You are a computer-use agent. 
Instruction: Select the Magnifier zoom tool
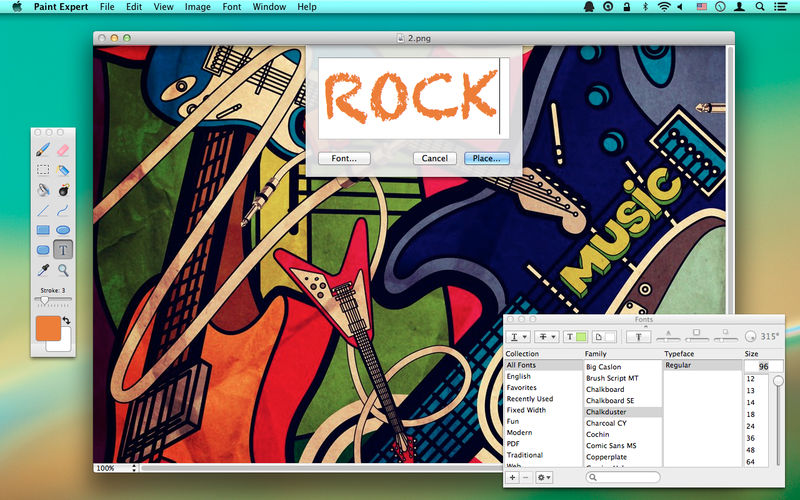63,270
